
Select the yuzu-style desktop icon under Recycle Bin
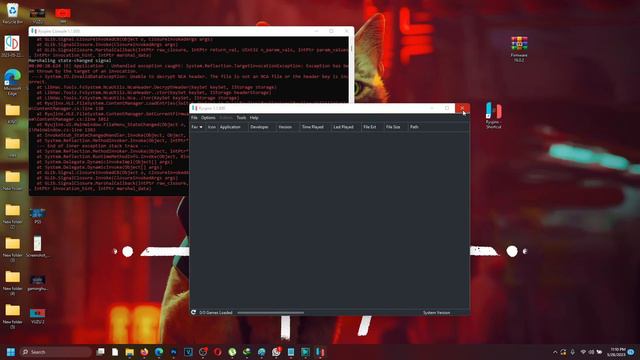tap(12, 46)
